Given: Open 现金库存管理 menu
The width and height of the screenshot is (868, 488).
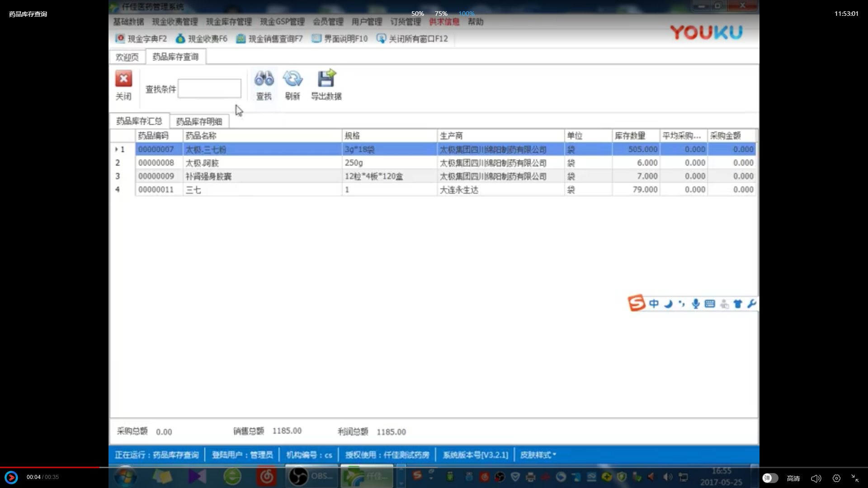Looking at the screenshot, I should (229, 22).
